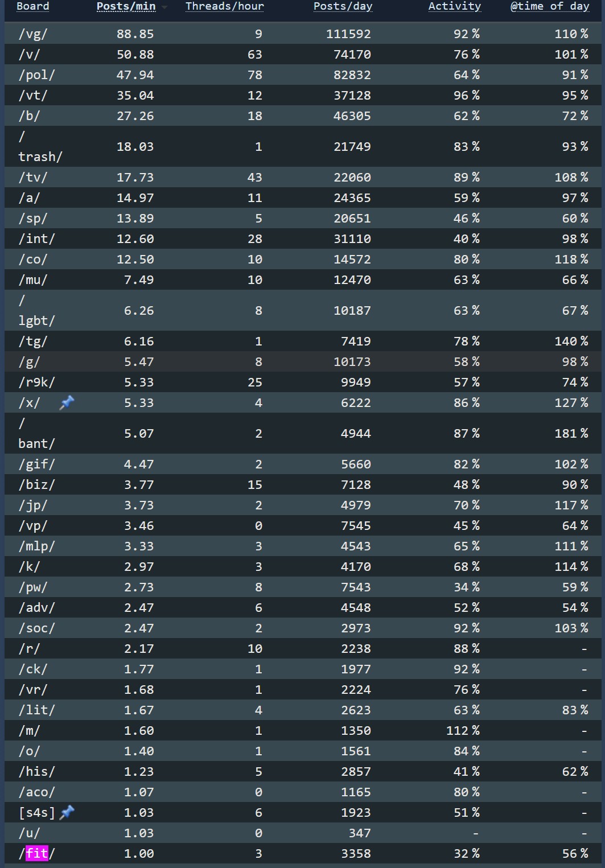Select the /biz/ board name
The width and height of the screenshot is (605, 868).
point(36,485)
